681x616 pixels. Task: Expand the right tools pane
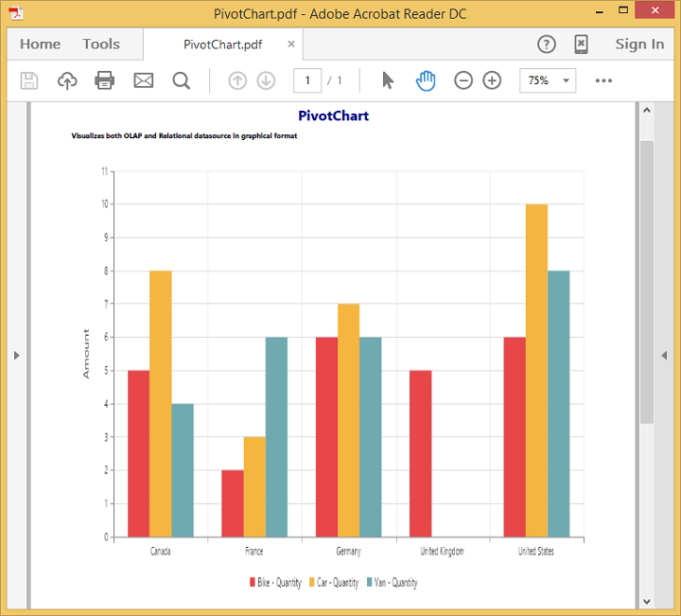[x=664, y=355]
